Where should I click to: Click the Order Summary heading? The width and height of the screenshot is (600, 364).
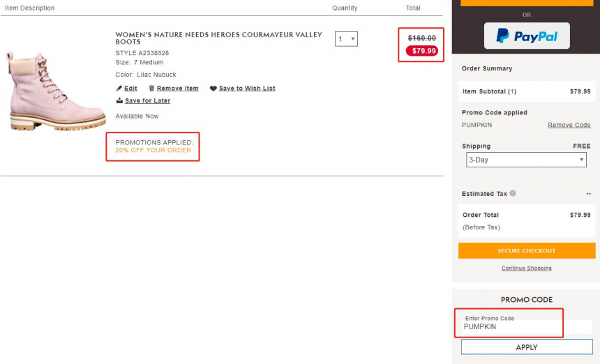[x=487, y=68]
